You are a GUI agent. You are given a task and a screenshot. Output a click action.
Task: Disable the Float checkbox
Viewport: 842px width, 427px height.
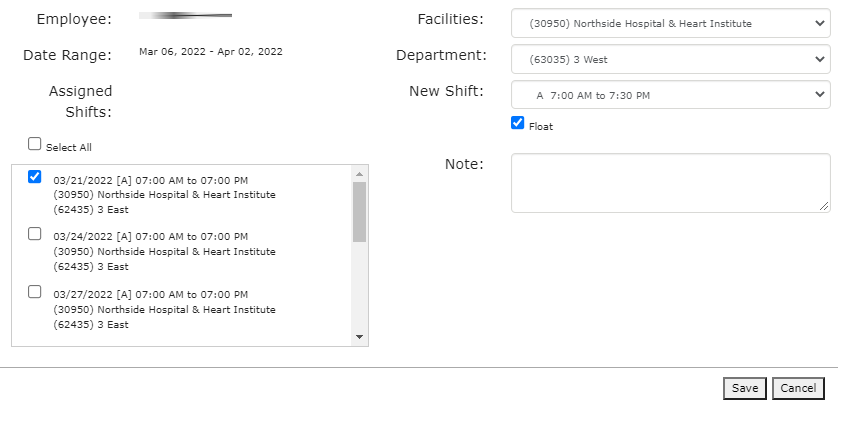point(517,123)
